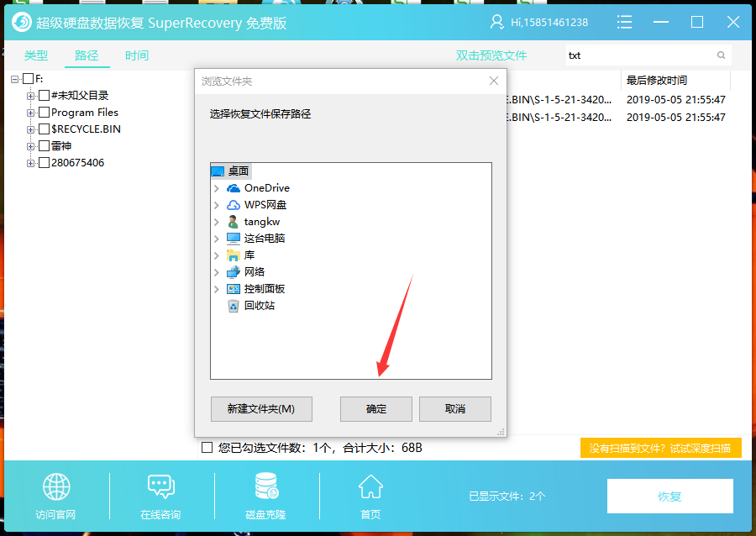Expand the #未知父目录 tree node

point(30,96)
